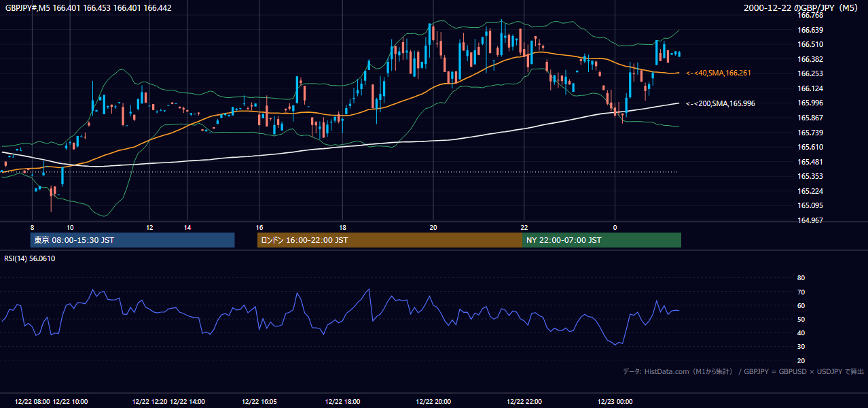The width and height of the screenshot is (868, 408).
Task: Click hour 10 on the price chart time axis
Action: [x=70, y=227]
